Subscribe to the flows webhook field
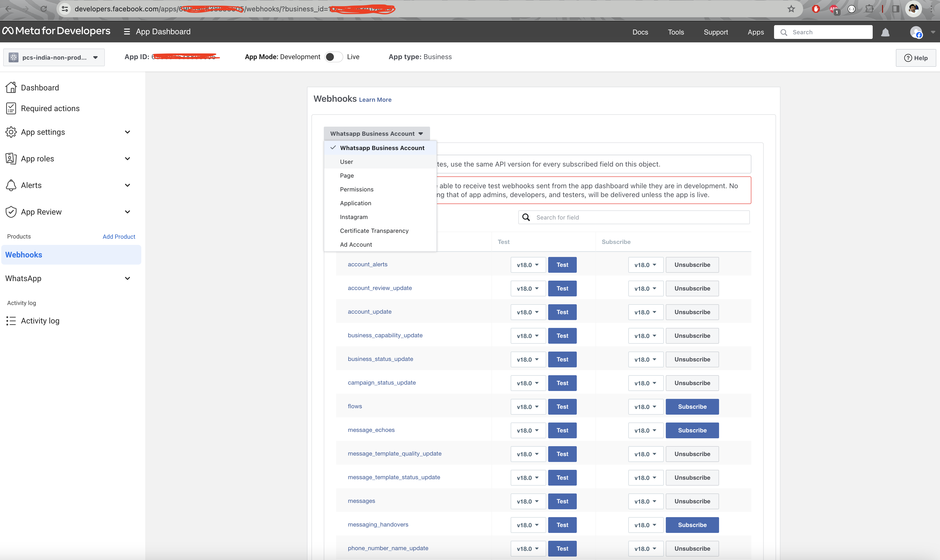Viewport: 940px width, 560px height. click(x=692, y=407)
